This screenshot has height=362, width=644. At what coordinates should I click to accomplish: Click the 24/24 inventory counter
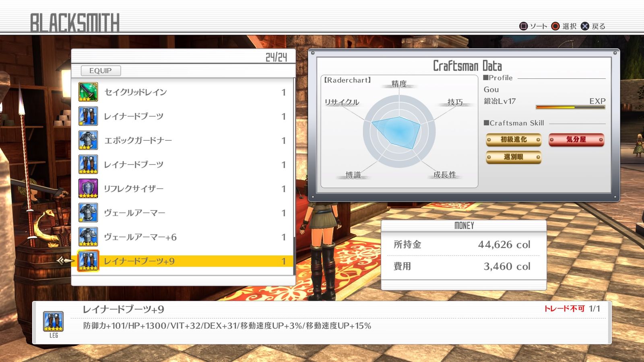pyautogui.click(x=276, y=58)
